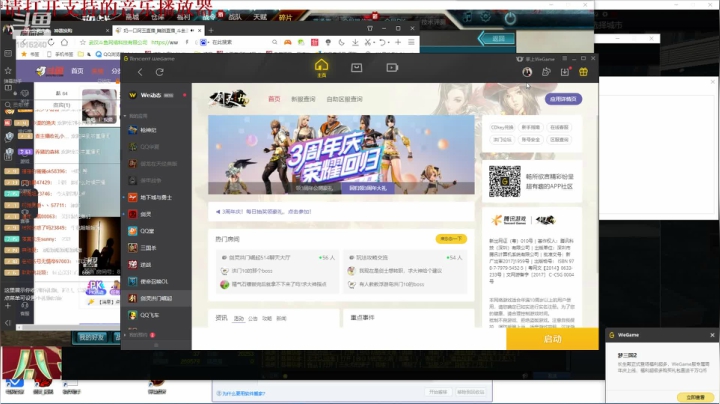This screenshot has width=720, height=404.
Task: Open the WeGame store icon
Action: click(x=356, y=67)
